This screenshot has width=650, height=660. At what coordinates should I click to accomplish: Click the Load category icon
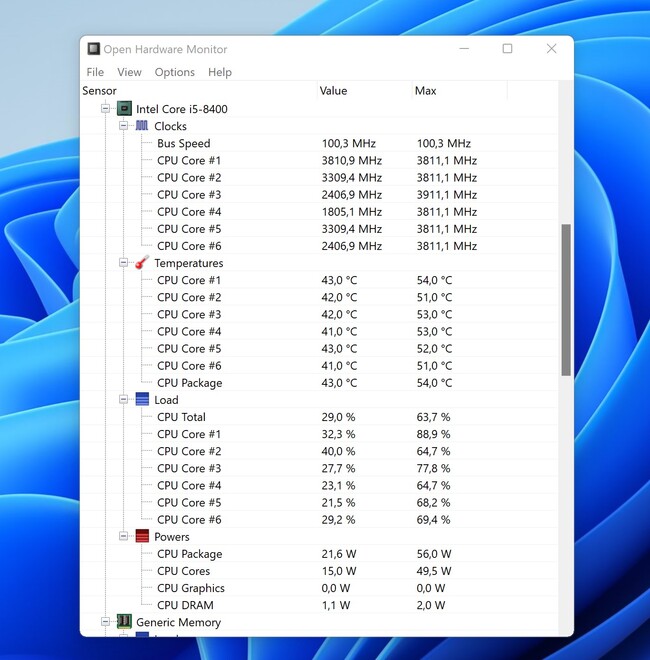(142, 400)
